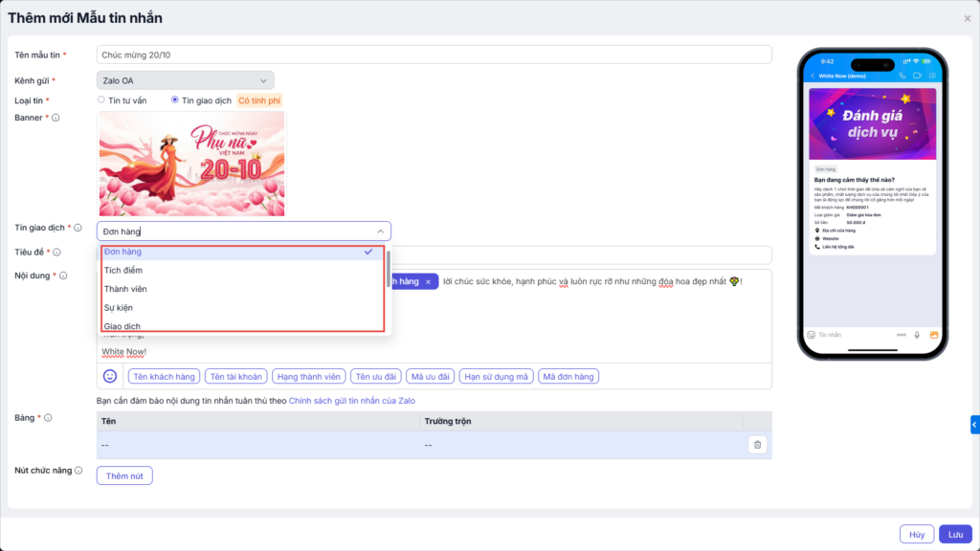Click the Banner info icon
The height and width of the screenshot is (551, 980).
pyautogui.click(x=56, y=118)
